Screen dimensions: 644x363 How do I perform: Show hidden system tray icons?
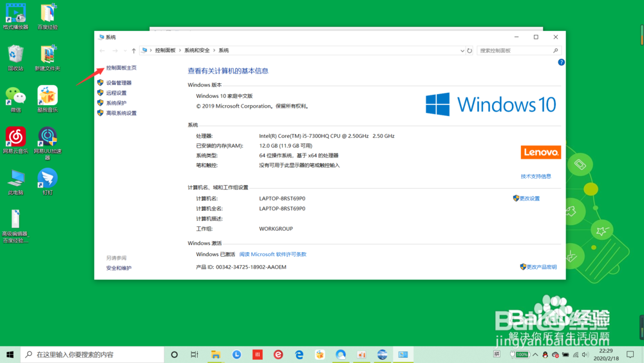pyautogui.click(x=535, y=355)
